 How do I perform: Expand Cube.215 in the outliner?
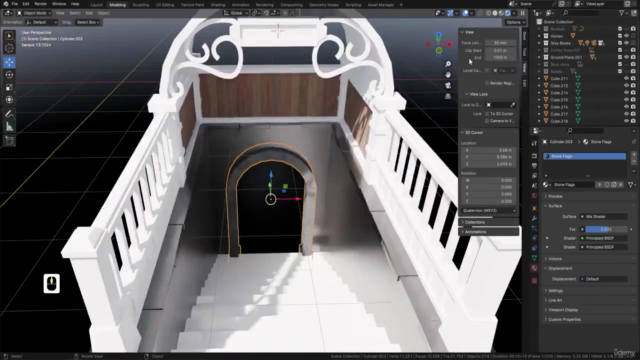point(539,100)
